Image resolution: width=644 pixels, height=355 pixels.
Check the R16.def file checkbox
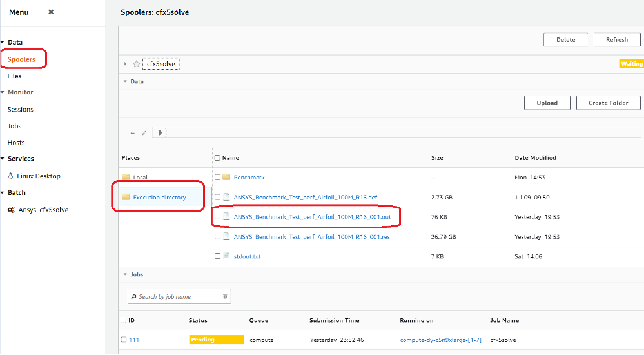click(x=217, y=197)
